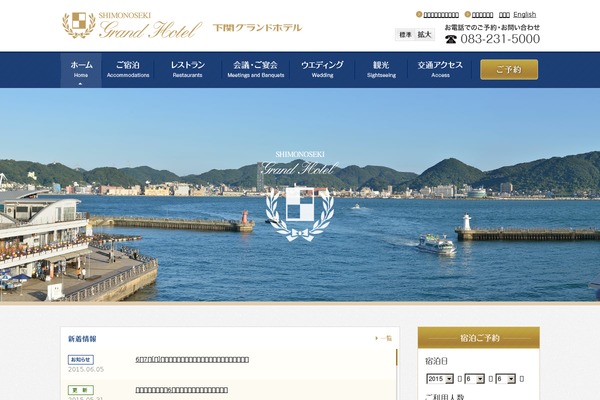Click the first gold-bullet link in header

tap(441, 15)
